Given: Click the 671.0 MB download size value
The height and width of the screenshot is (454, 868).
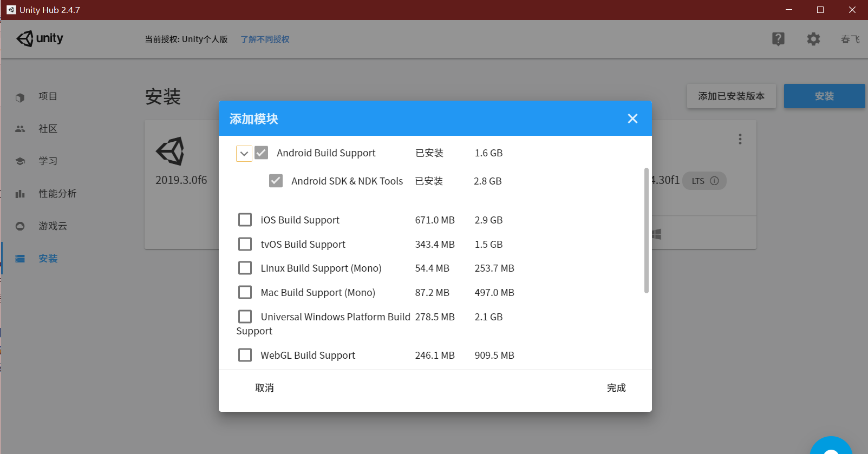Looking at the screenshot, I should (x=435, y=220).
